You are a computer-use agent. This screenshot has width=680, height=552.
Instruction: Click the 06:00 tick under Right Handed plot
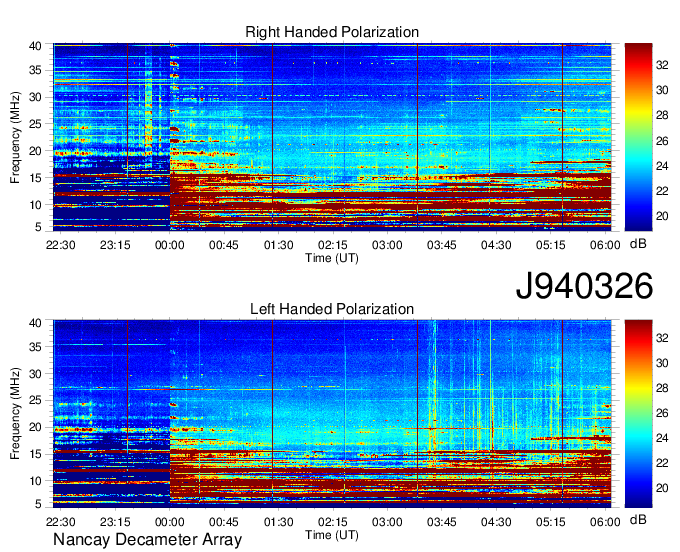605,245
